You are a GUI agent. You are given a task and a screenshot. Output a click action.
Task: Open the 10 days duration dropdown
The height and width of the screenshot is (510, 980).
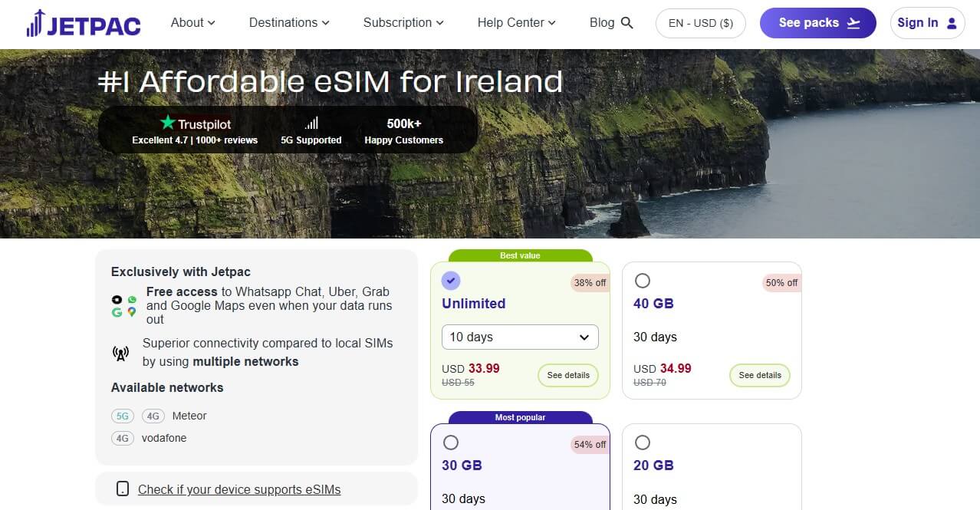[x=519, y=337]
